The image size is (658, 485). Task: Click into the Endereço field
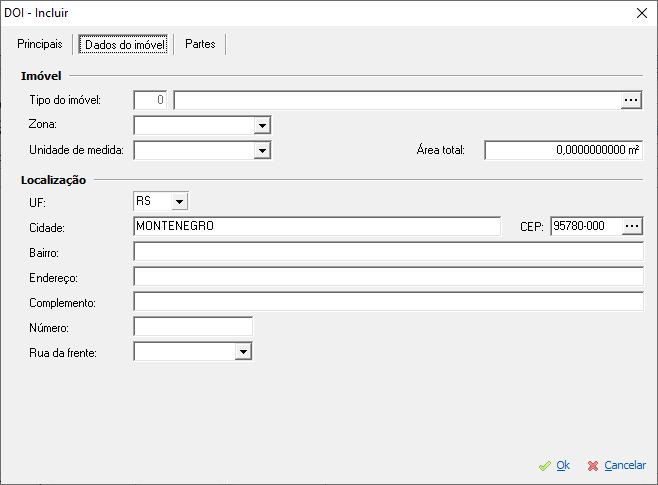388,277
